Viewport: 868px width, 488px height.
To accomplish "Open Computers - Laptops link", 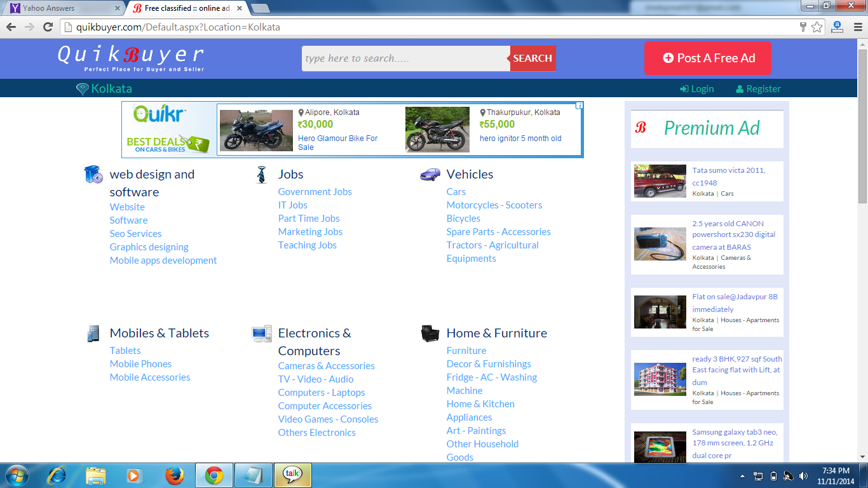I will (322, 392).
